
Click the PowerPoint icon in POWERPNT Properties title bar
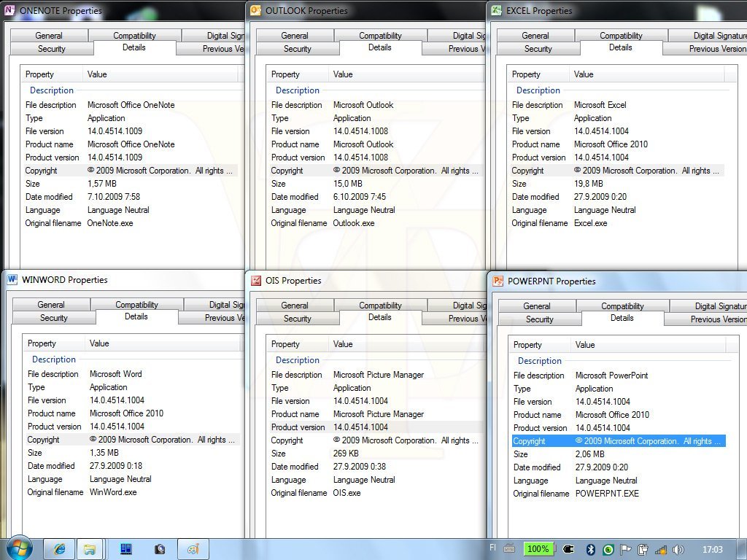(498, 281)
